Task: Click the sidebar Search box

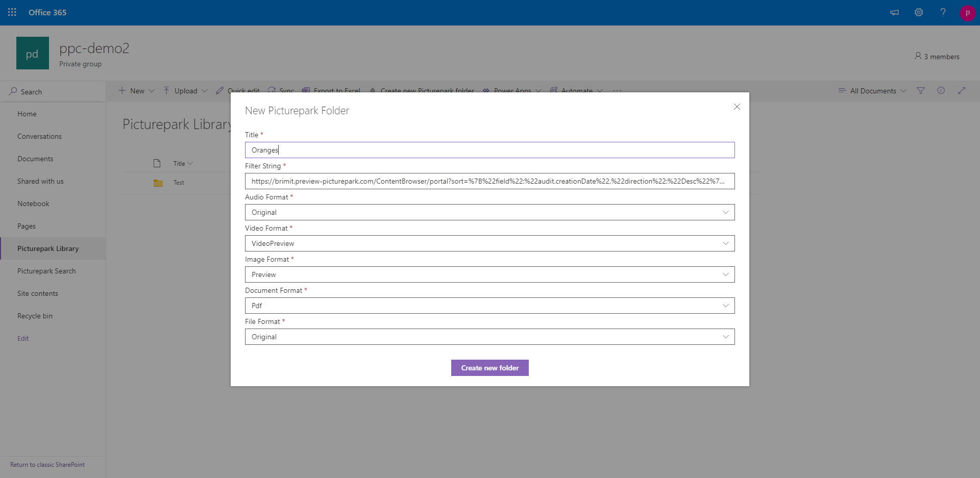Action: click(x=53, y=92)
